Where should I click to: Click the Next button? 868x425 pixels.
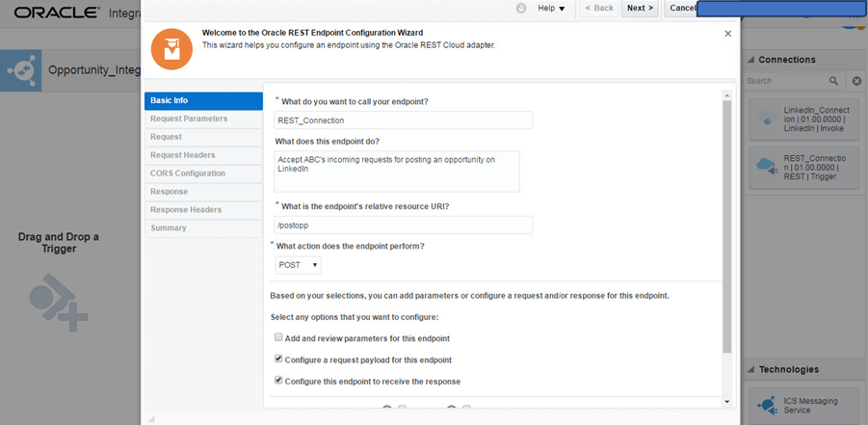pyautogui.click(x=640, y=9)
